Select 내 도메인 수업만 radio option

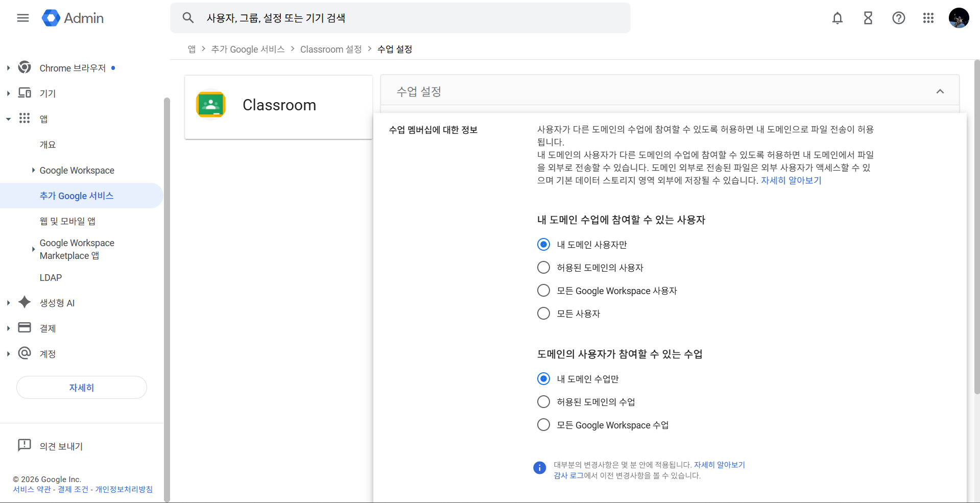544,379
